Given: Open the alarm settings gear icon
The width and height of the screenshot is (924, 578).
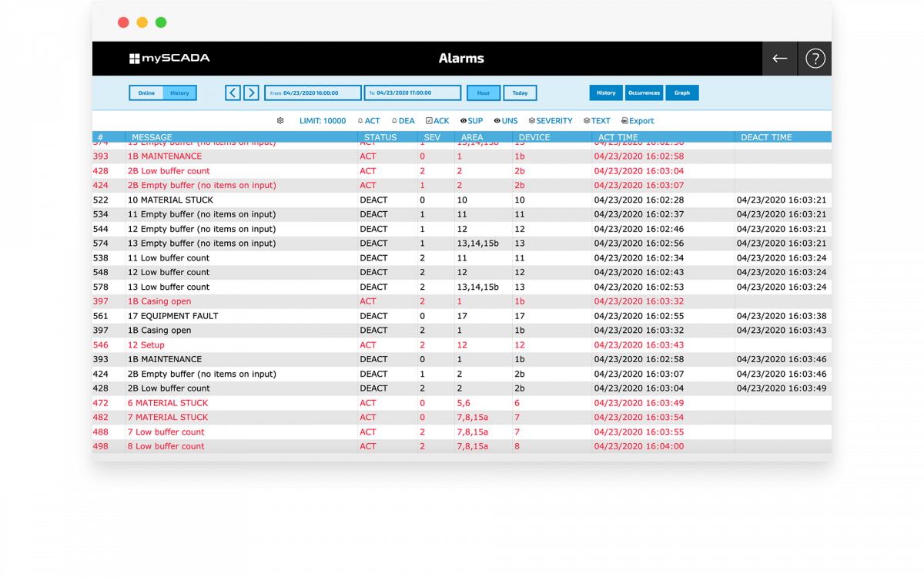Looking at the screenshot, I should (280, 121).
